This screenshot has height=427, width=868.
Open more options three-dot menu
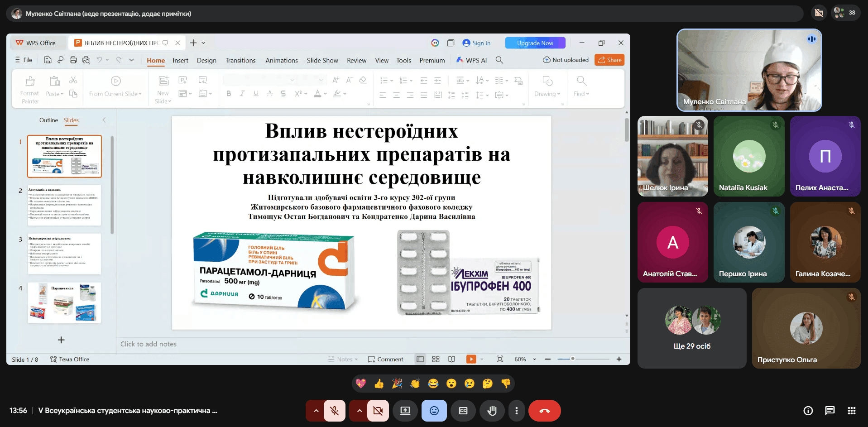click(x=517, y=411)
